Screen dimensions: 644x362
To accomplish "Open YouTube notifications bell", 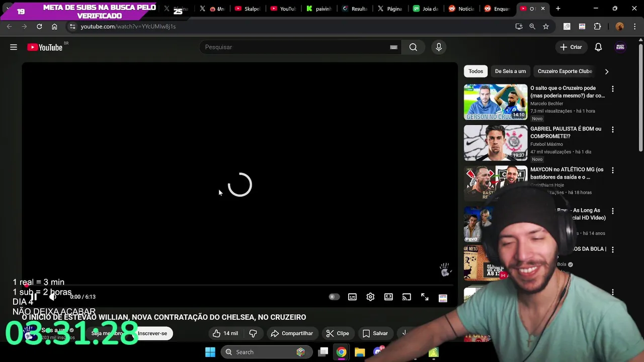I will [598, 47].
